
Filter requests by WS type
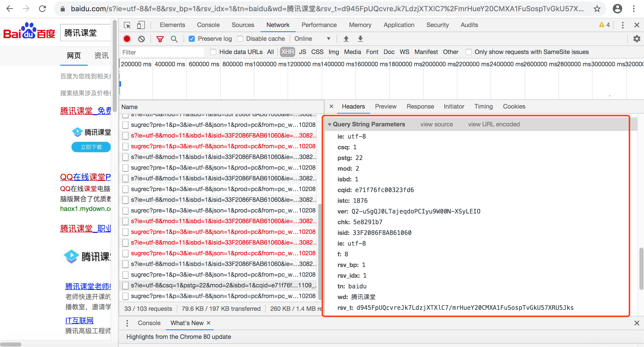click(404, 52)
